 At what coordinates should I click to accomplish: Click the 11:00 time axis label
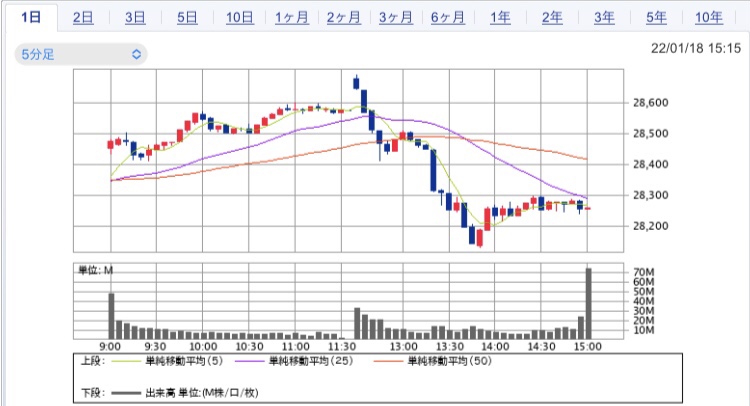(296, 347)
